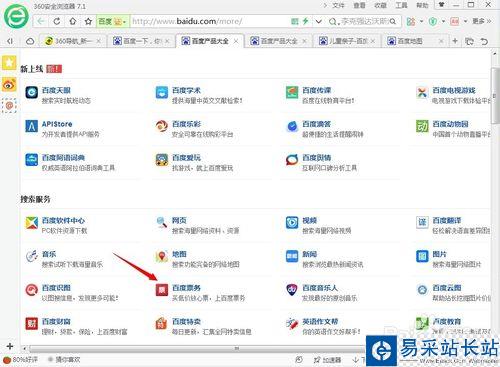Open the 百度特卖 link
Screen dimensions: 500x367
click(x=186, y=321)
